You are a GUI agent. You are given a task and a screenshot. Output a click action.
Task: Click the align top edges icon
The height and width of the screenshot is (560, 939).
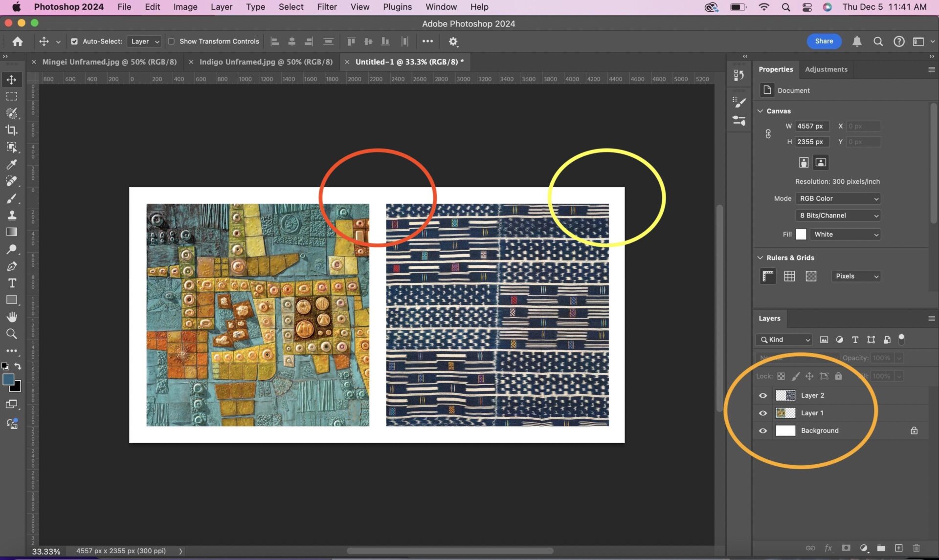[351, 42]
